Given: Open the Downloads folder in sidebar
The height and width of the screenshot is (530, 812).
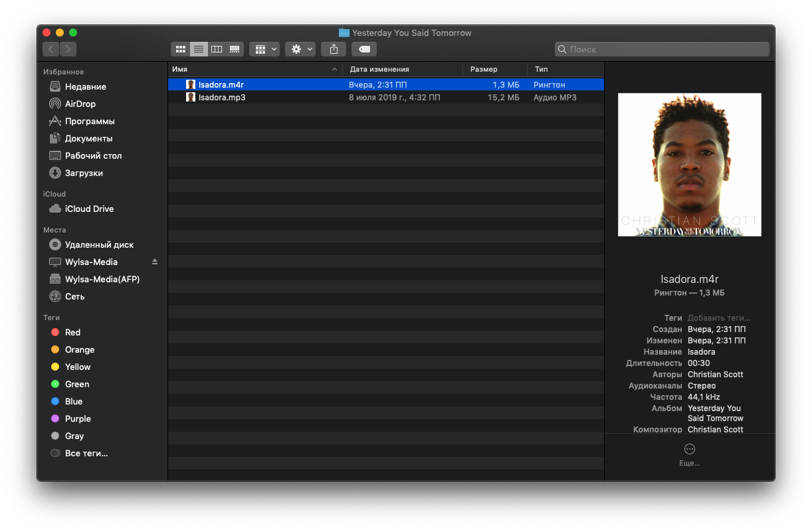Looking at the screenshot, I should click(84, 173).
